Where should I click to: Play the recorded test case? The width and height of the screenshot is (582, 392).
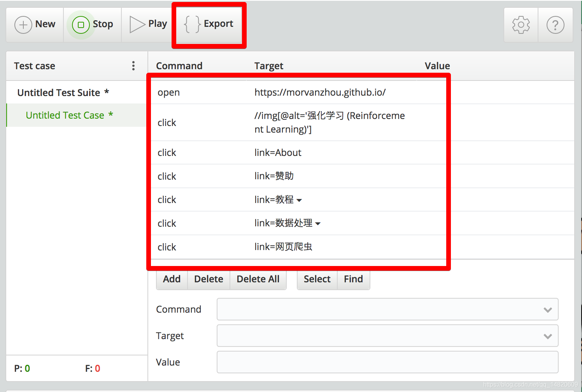[148, 24]
